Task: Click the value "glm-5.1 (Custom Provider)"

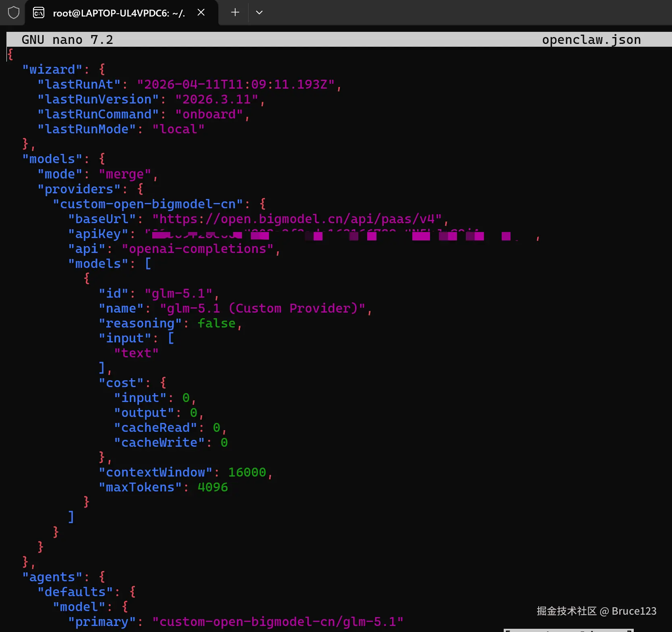Action: (x=263, y=308)
